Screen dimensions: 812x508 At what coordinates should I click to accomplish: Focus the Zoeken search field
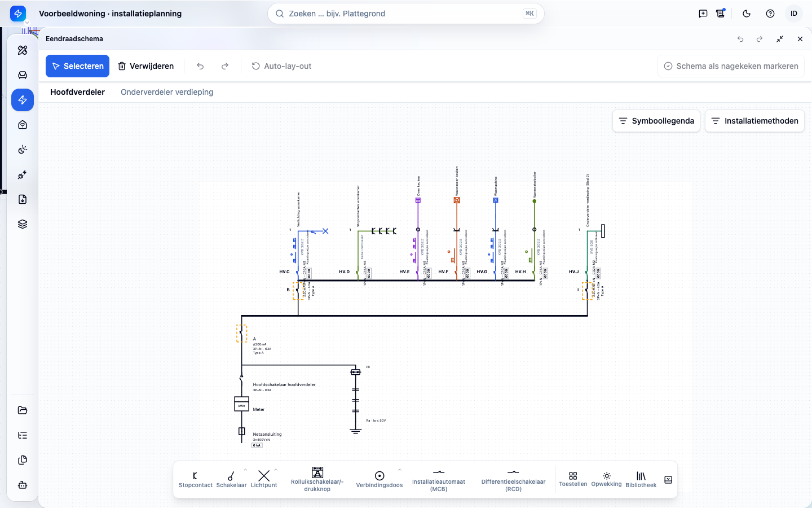(x=405, y=14)
